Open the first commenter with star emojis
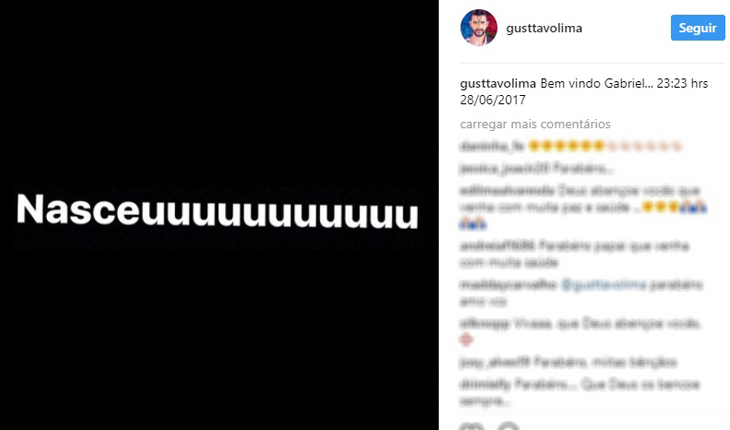The height and width of the screenshot is (430, 730). [x=492, y=146]
